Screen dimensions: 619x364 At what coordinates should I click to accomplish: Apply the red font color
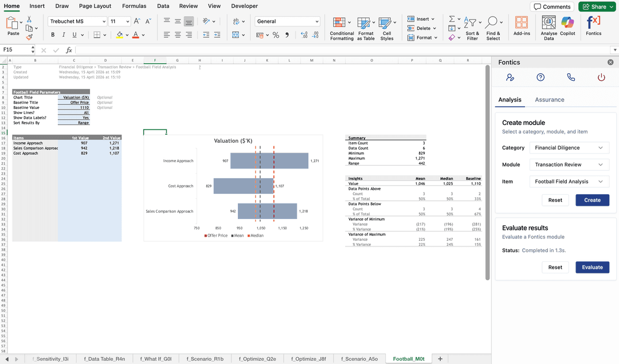point(136,35)
